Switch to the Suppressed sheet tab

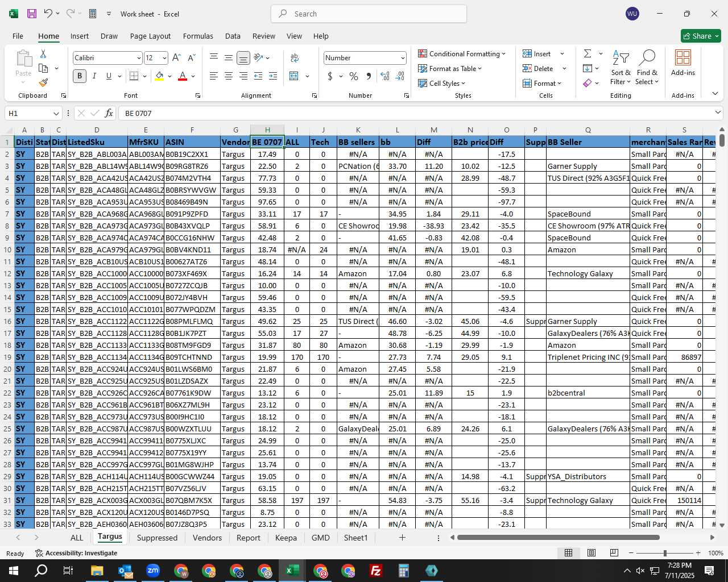pyautogui.click(x=157, y=538)
